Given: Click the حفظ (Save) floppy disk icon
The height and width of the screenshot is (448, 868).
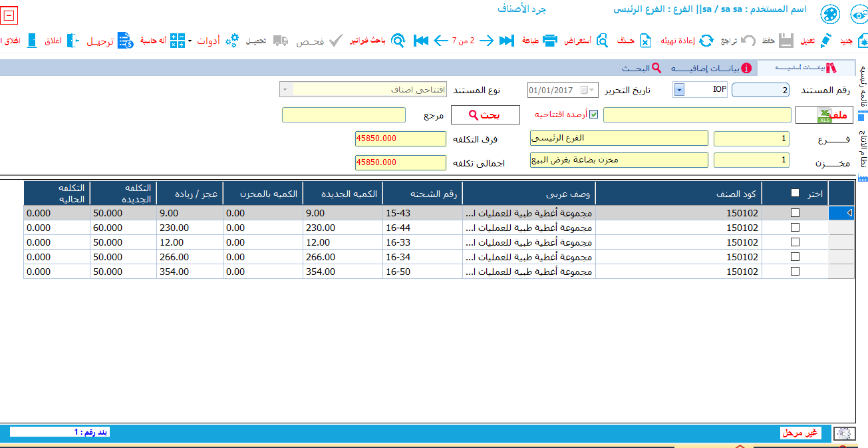Looking at the screenshot, I should (786, 41).
